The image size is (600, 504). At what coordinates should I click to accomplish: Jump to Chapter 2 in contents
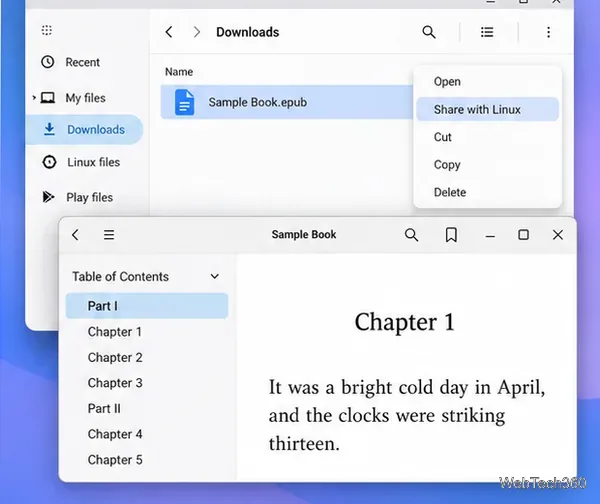click(x=115, y=357)
